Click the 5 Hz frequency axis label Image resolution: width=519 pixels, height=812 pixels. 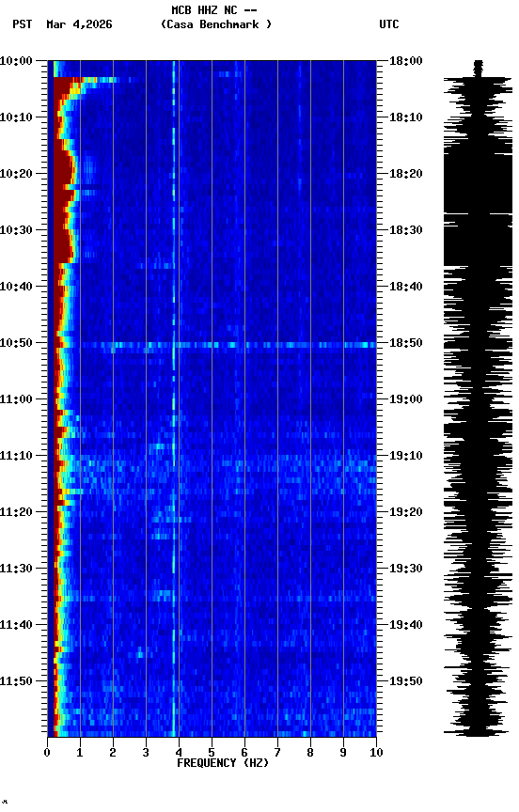pos(212,753)
